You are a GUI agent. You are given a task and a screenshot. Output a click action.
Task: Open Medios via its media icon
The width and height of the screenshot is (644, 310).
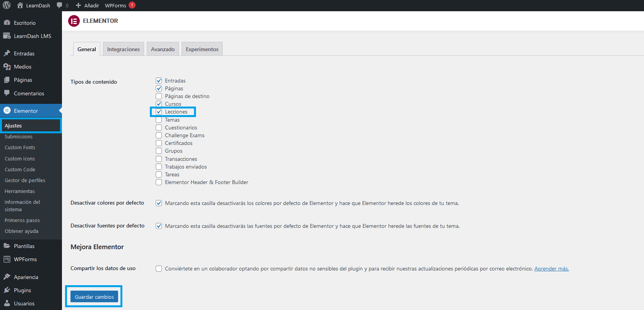(7, 67)
